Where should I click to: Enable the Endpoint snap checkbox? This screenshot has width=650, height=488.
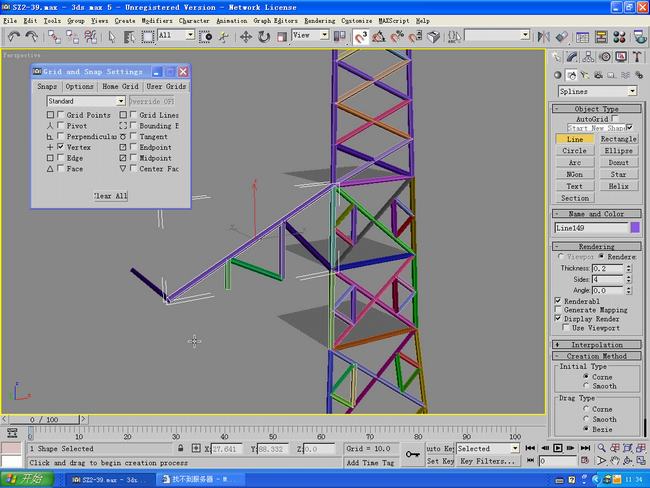pos(133,147)
